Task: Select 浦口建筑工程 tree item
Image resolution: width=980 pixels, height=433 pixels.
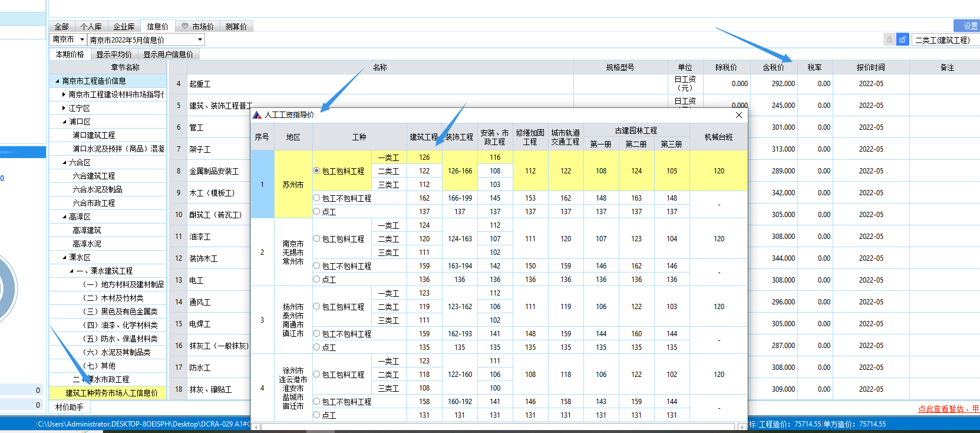Action: 94,135
